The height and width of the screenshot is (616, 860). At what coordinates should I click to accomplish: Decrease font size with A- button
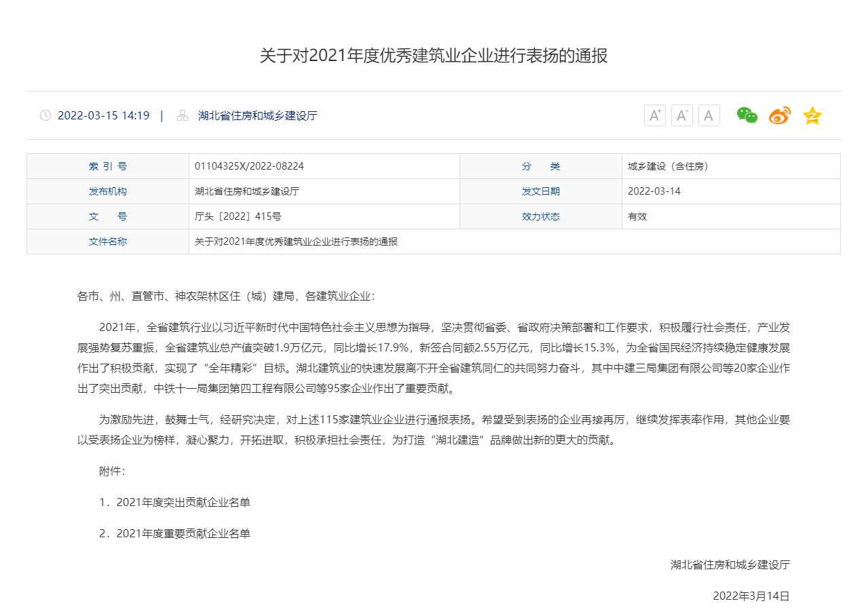point(681,115)
